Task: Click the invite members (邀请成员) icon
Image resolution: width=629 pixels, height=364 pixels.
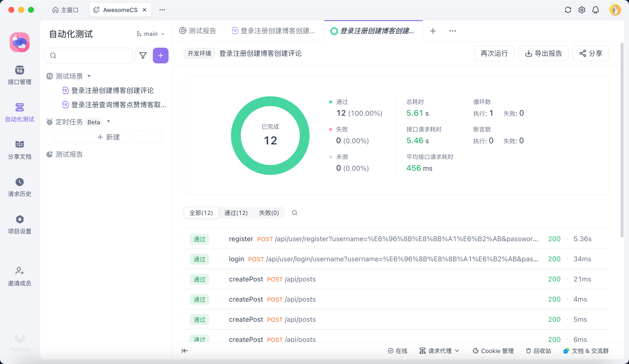Action: pos(19,271)
